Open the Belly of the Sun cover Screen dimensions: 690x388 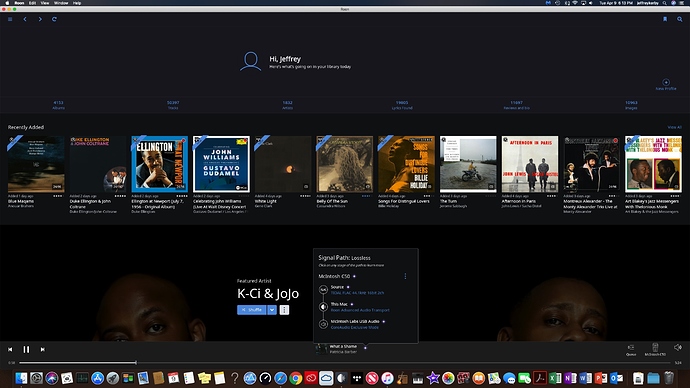[x=345, y=164]
